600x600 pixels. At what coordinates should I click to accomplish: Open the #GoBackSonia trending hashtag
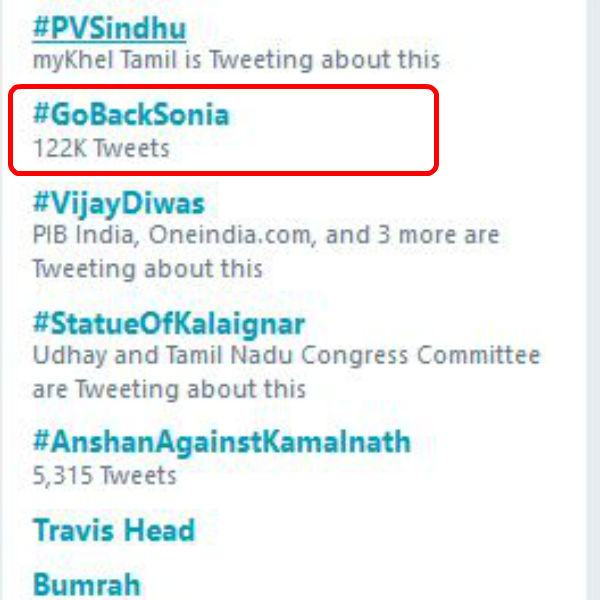tap(131, 115)
